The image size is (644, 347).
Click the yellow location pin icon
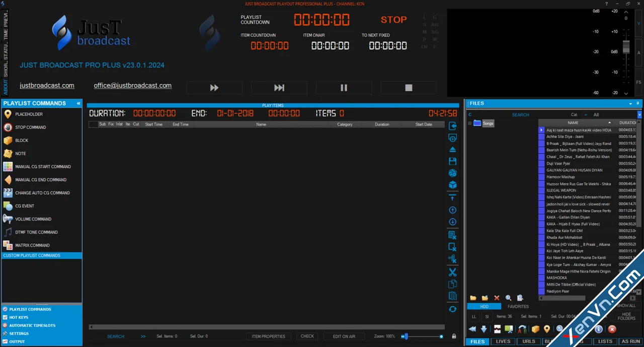(x=546, y=329)
